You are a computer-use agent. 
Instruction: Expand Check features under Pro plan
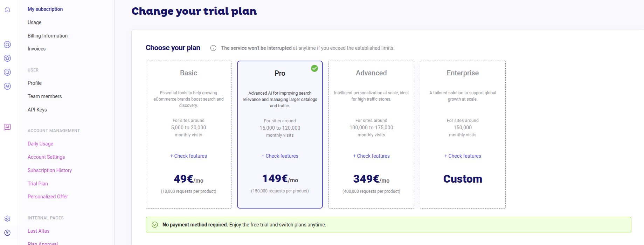click(x=280, y=156)
